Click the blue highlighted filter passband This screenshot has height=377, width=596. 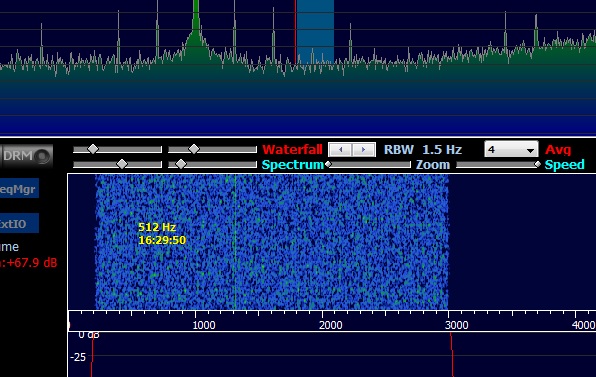coord(315,32)
